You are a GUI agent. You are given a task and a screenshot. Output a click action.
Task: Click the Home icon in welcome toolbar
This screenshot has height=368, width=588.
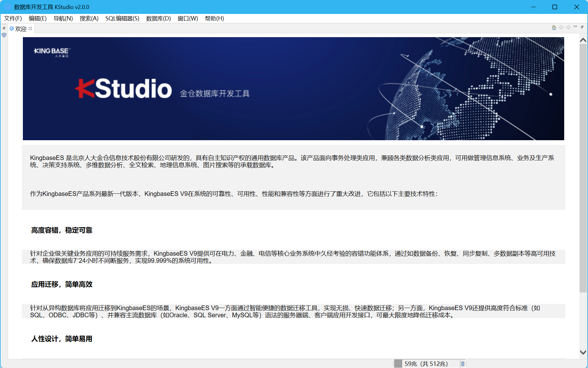554,28
